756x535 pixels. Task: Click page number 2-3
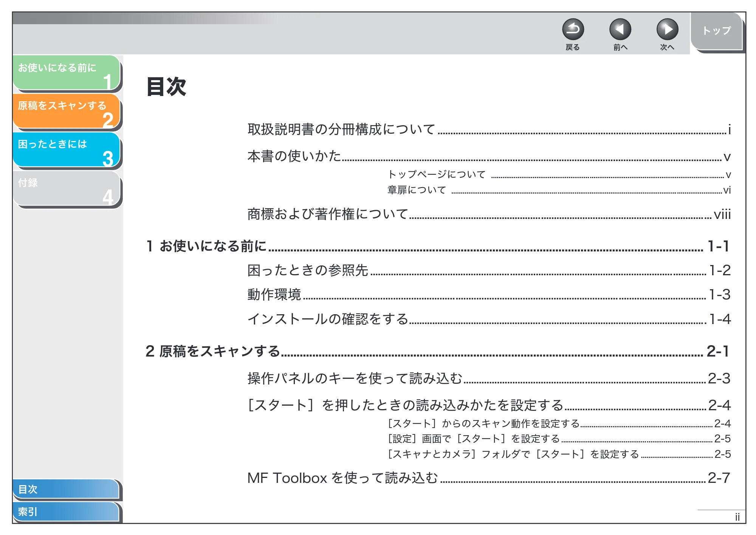[x=719, y=378]
